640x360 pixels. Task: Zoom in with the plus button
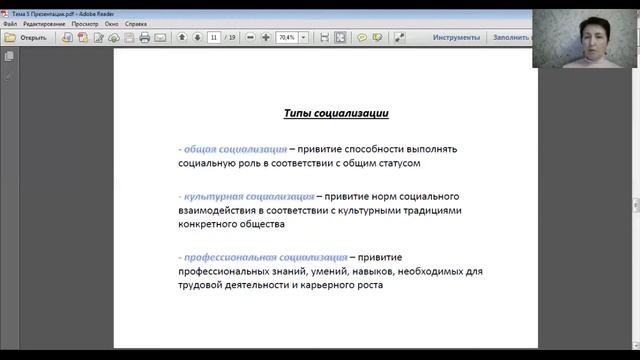click(x=266, y=38)
